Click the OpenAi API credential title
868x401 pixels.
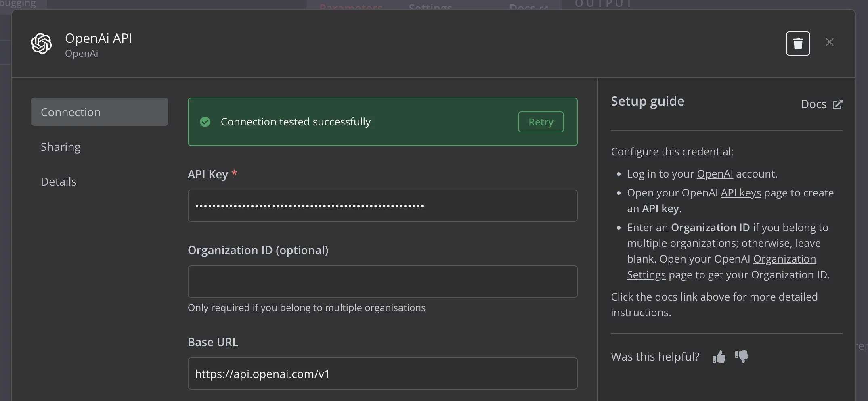coord(99,38)
